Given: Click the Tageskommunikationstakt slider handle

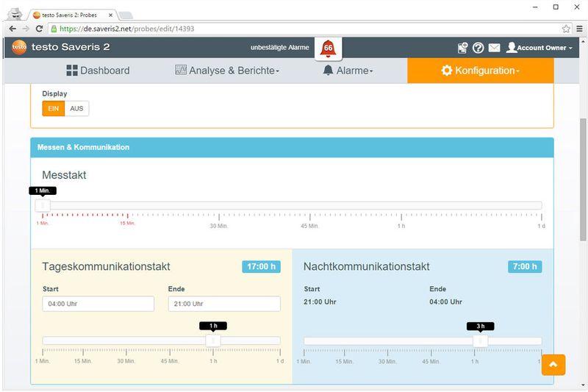Looking at the screenshot, I should tap(213, 341).
